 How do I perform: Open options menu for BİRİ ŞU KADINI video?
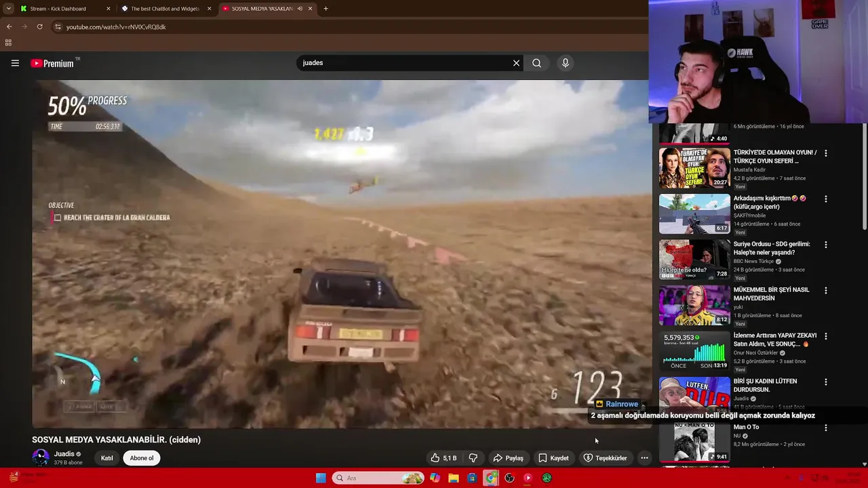click(x=825, y=382)
